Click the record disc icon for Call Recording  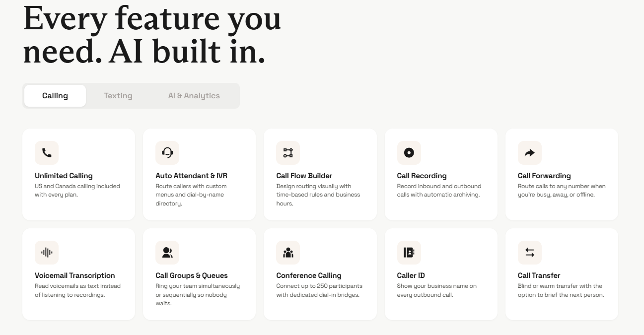coord(409,153)
